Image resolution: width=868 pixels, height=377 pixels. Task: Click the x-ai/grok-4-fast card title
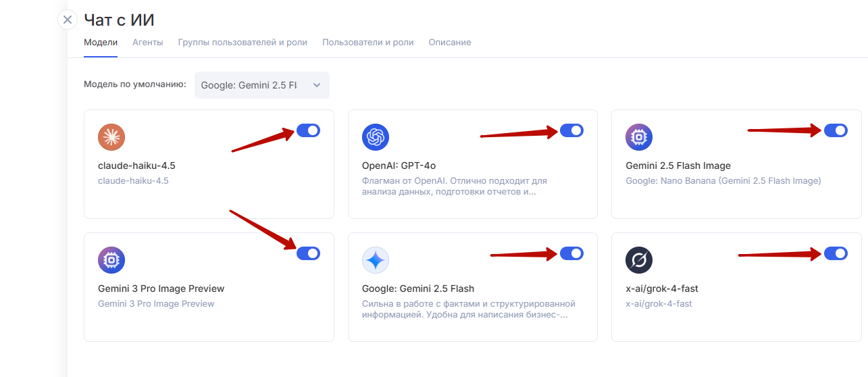point(662,288)
